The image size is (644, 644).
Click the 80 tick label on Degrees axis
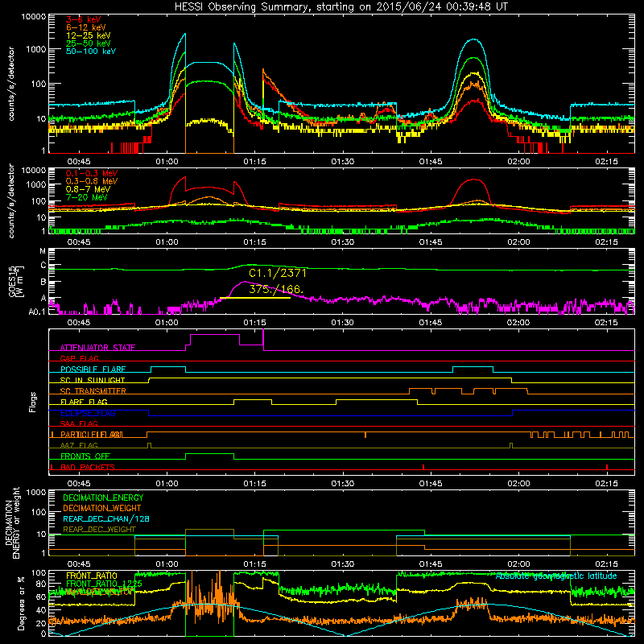[x=41, y=584]
